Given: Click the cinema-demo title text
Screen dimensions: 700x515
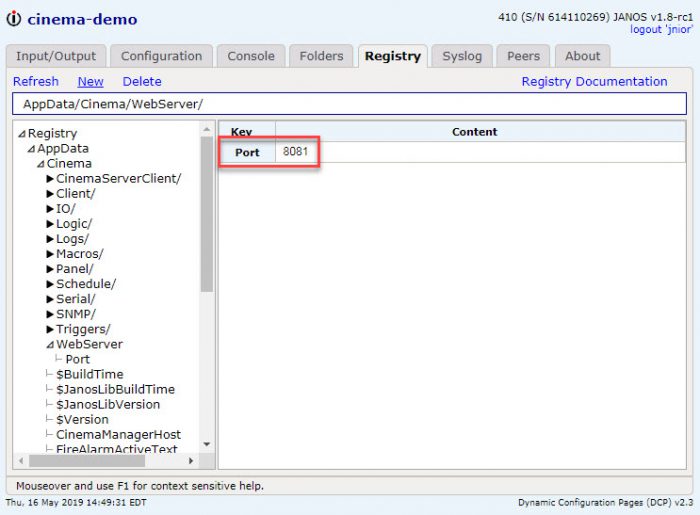Looking at the screenshot, I should (x=82, y=19).
